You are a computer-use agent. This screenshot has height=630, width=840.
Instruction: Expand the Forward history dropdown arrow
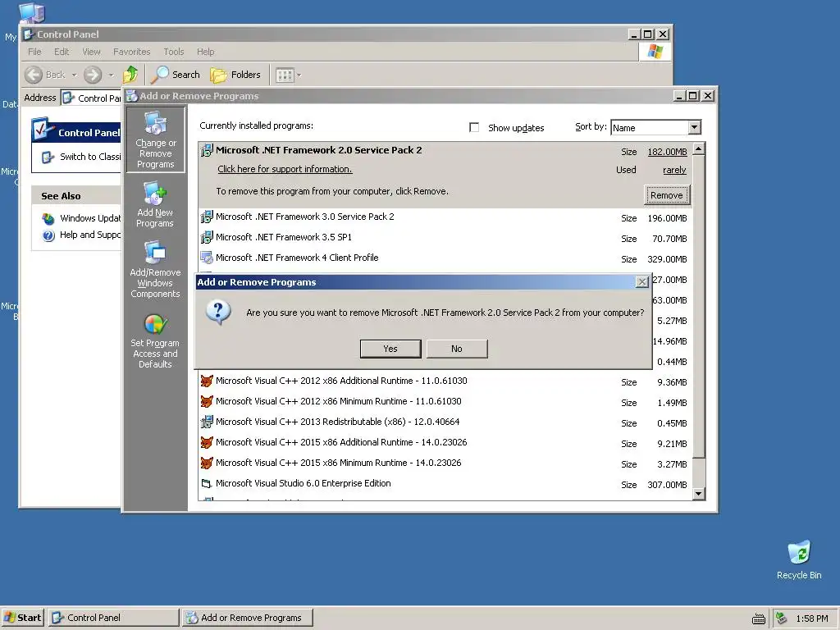pyautogui.click(x=111, y=75)
